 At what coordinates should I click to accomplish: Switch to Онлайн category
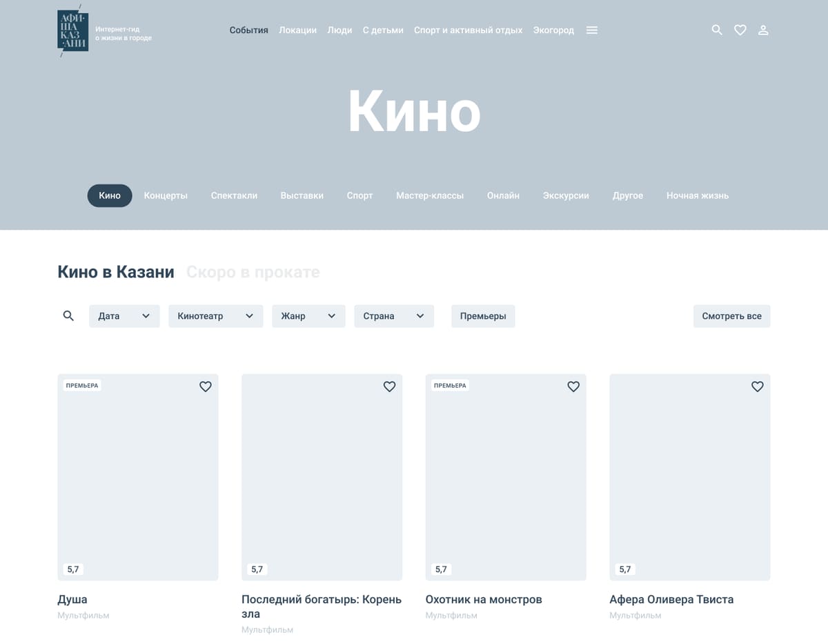(503, 195)
